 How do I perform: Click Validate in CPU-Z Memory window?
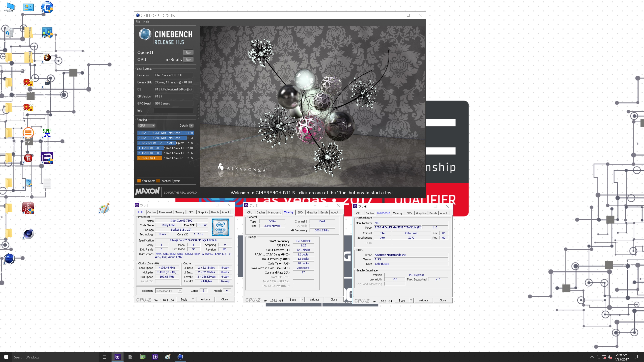pos(314,299)
